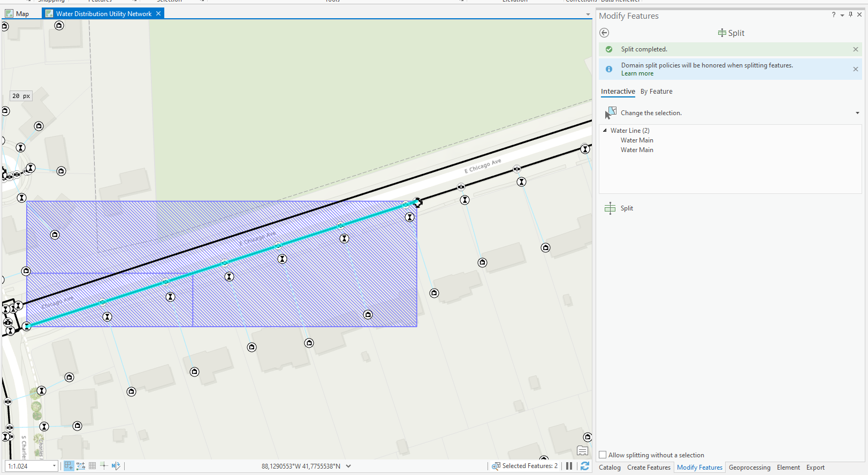Enable Allow splitting without a selection
The width and height of the screenshot is (868, 475).
click(603, 455)
